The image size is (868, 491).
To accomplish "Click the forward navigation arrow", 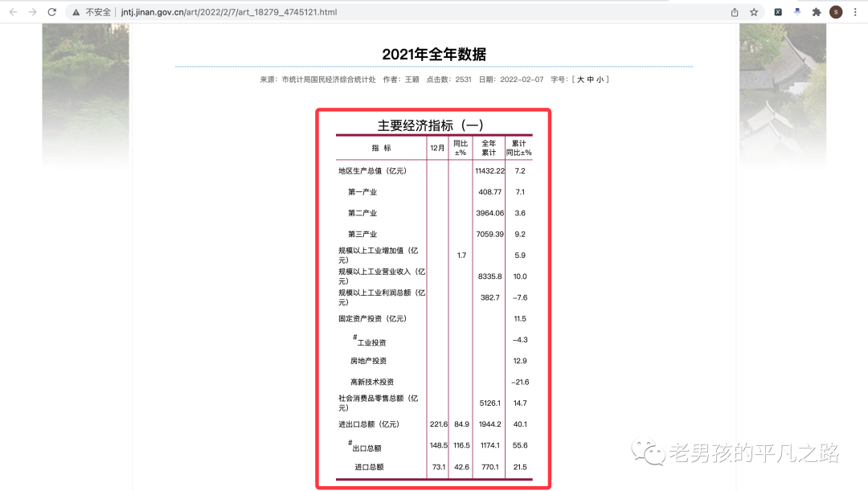I will point(31,11).
